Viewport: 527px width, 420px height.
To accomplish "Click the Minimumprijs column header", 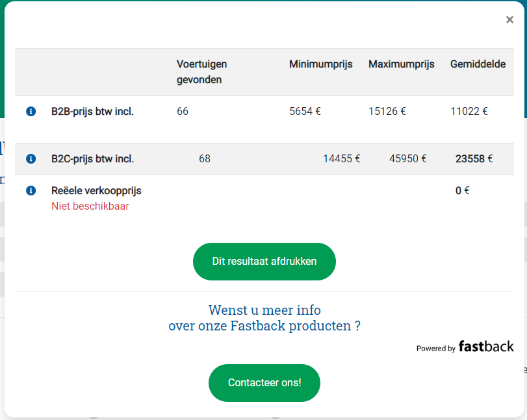I will click(x=320, y=64).
